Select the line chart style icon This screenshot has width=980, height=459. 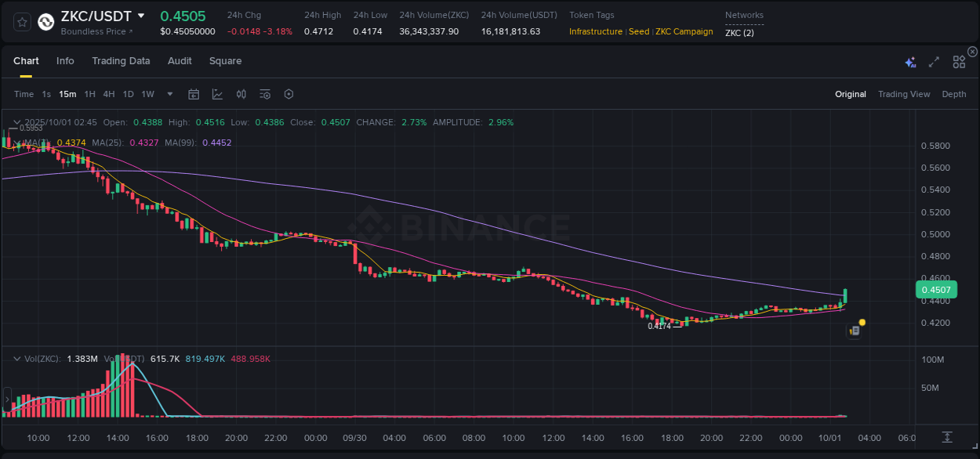click(x=217, y=94)
